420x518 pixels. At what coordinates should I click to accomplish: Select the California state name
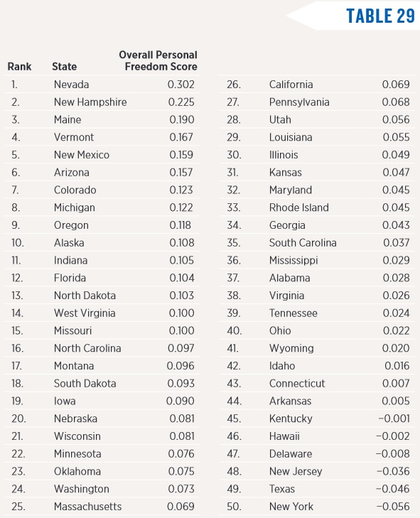click(291, 85)
